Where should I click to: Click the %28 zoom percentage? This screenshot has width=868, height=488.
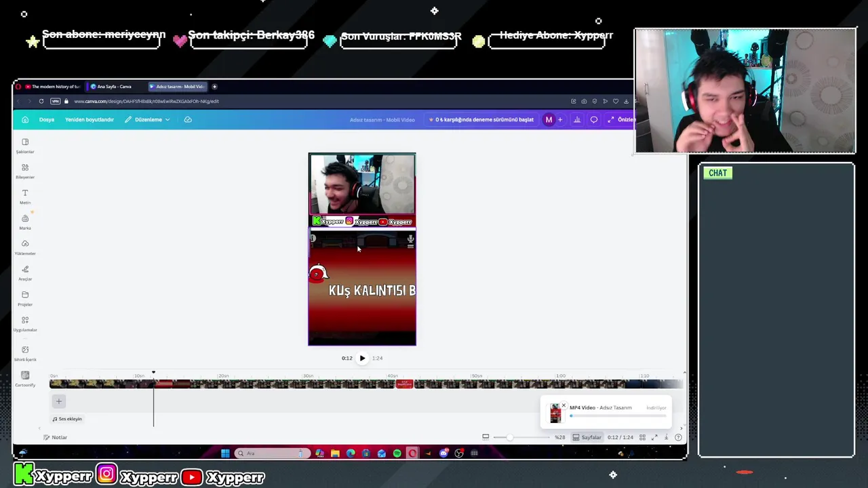click(x=560, y=437)
